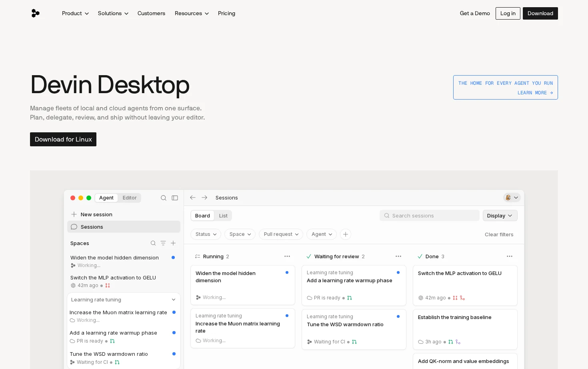Viewport: 588px width, 369px height.
Task: Open the Pricing page
Action: (226, 13)
